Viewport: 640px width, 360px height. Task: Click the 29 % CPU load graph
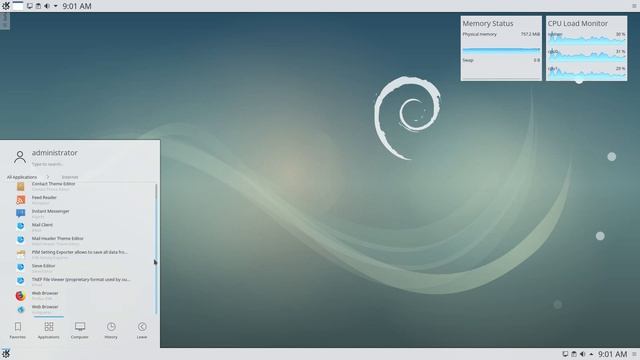(587, 73)
